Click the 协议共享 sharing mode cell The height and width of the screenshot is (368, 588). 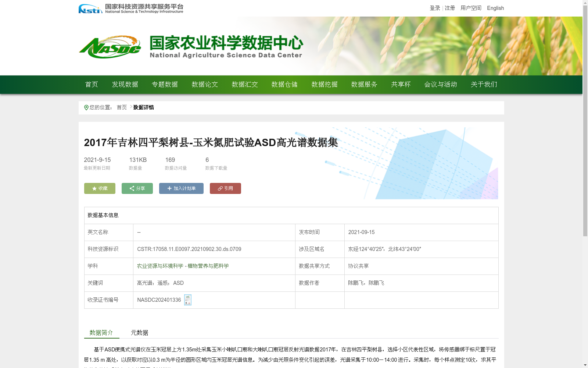point(421,266)
